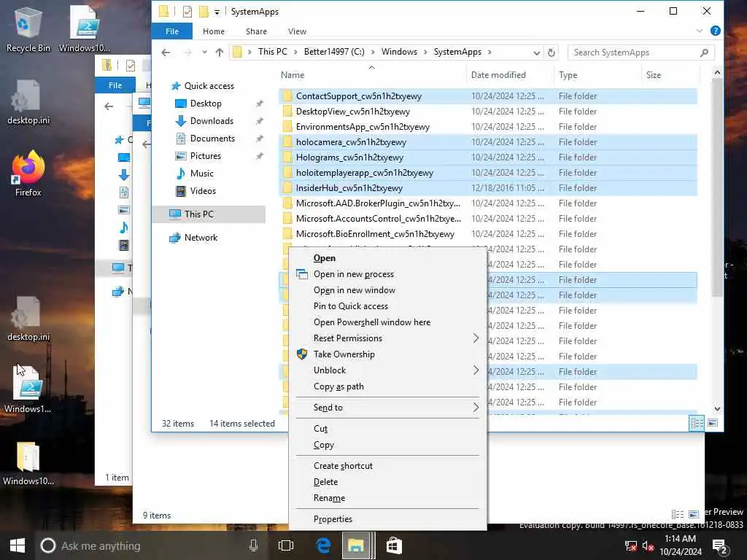Open the Recycle Bin desktop icon

point(28,29)
